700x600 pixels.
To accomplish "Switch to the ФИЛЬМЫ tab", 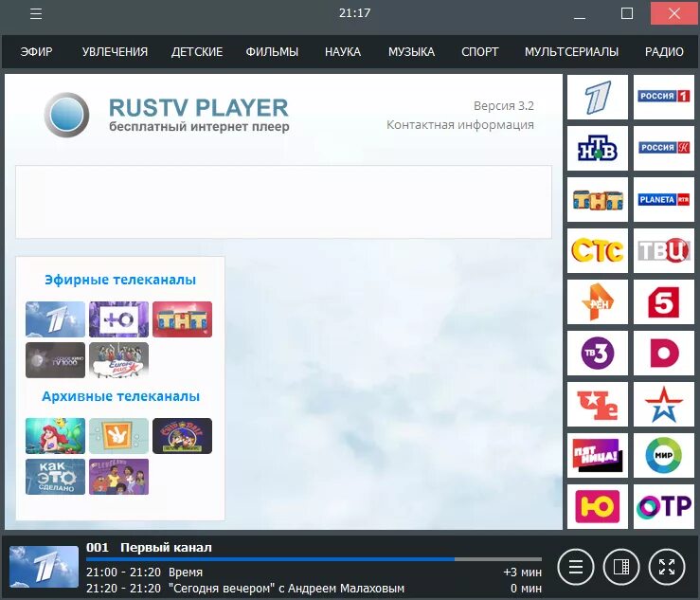I will 272,52.
